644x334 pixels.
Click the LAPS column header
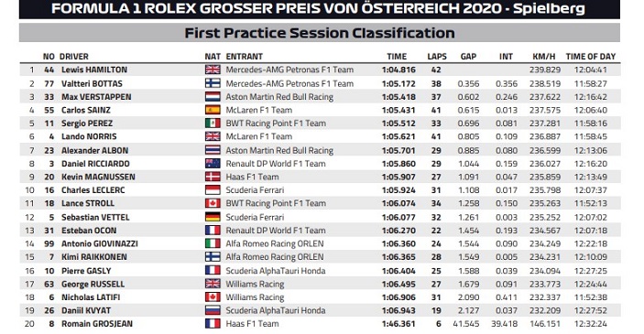(x=437, y=57)
